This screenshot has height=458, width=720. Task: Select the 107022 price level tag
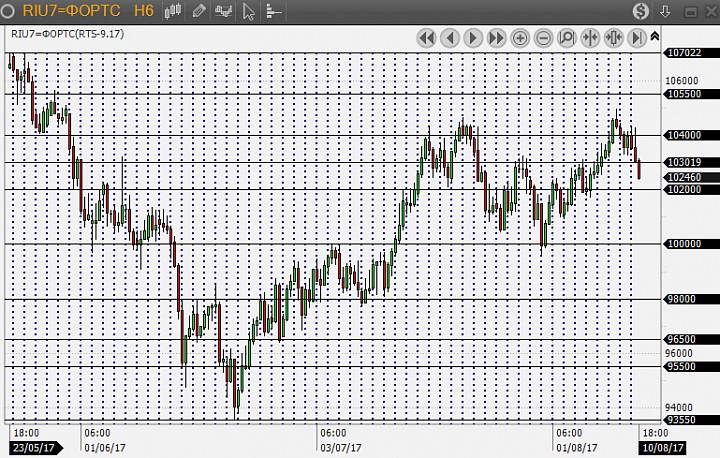(691, 52)
